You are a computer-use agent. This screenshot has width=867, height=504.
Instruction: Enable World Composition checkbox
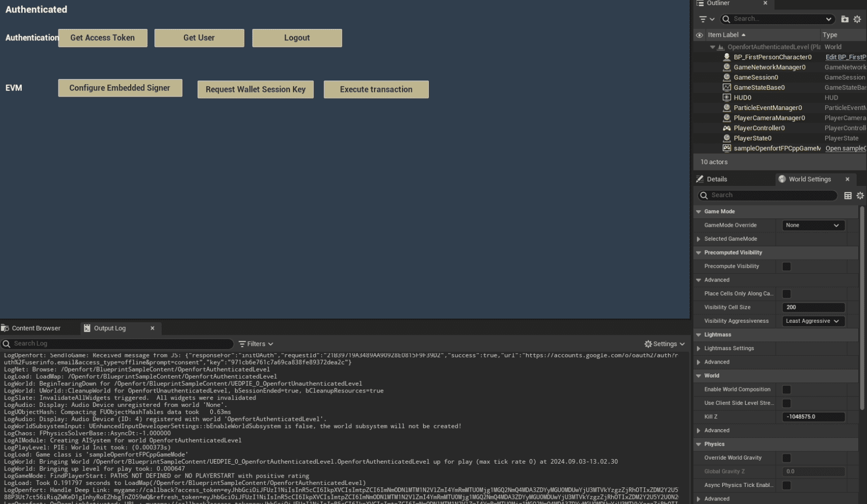coord(786,390)
